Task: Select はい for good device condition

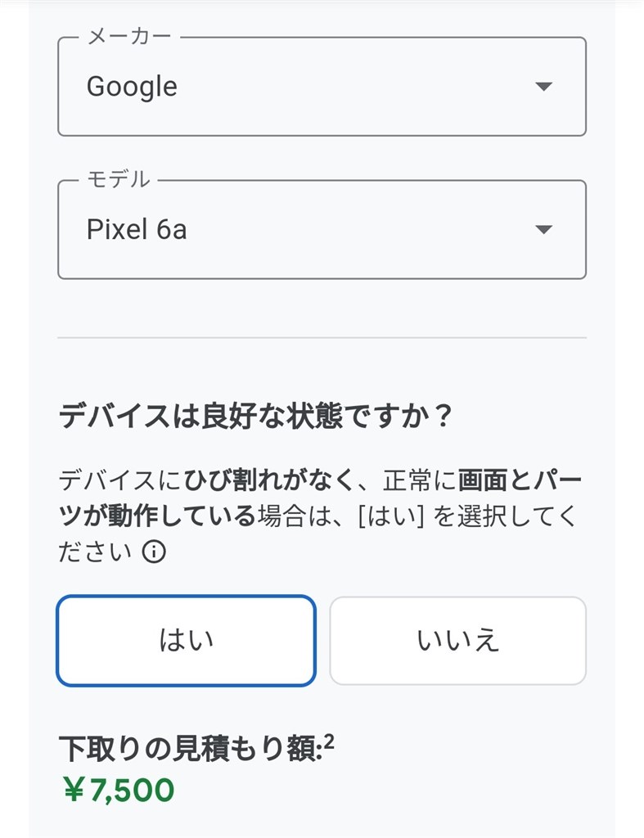Action: tap(186, 640)
